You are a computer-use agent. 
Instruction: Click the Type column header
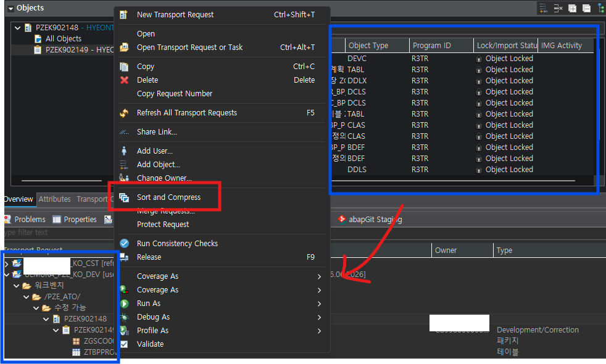pos(550,250)
